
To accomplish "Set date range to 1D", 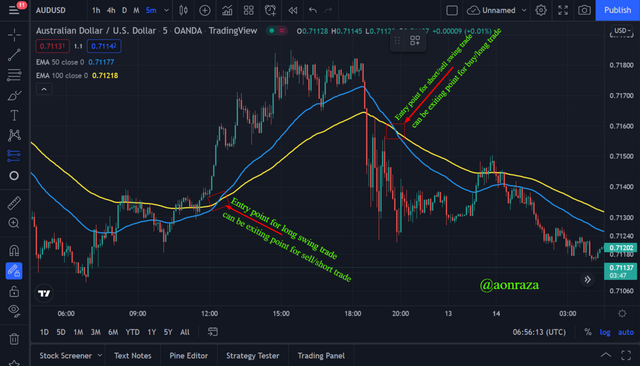I will [x=44, y=332].
